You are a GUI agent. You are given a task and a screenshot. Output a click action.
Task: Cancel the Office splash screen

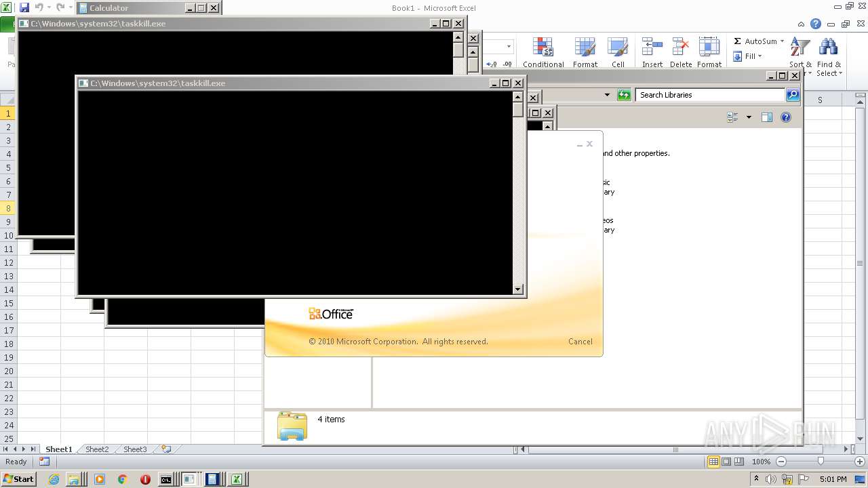[580, 342]
